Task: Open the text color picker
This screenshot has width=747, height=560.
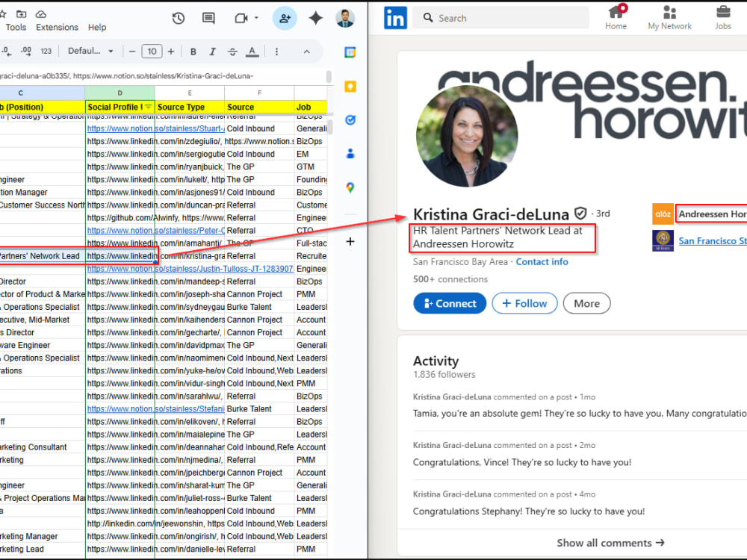Action: pyautogui.click(x=252, y=51)
